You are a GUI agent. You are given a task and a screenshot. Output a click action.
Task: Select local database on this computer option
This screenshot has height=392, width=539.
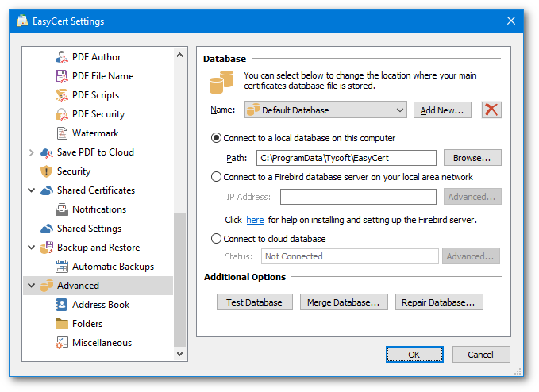[x=216, y=138]
